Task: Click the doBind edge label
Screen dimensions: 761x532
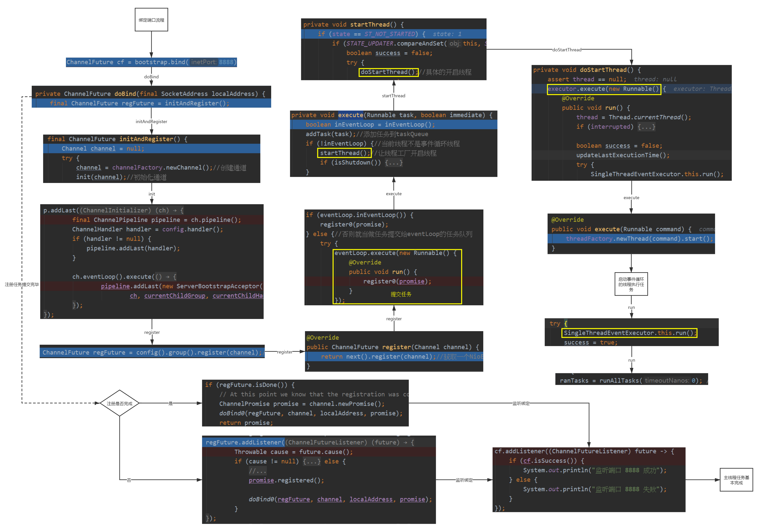Action: coord(151,77)
